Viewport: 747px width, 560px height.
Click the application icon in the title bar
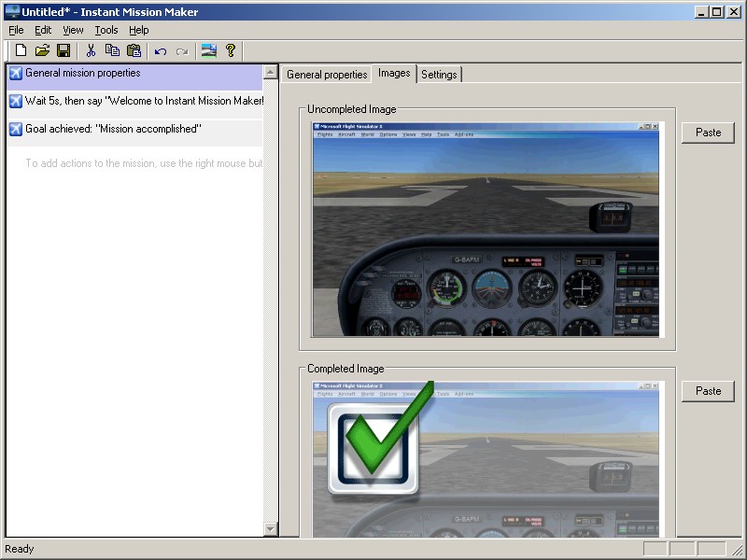click(12, 11)
